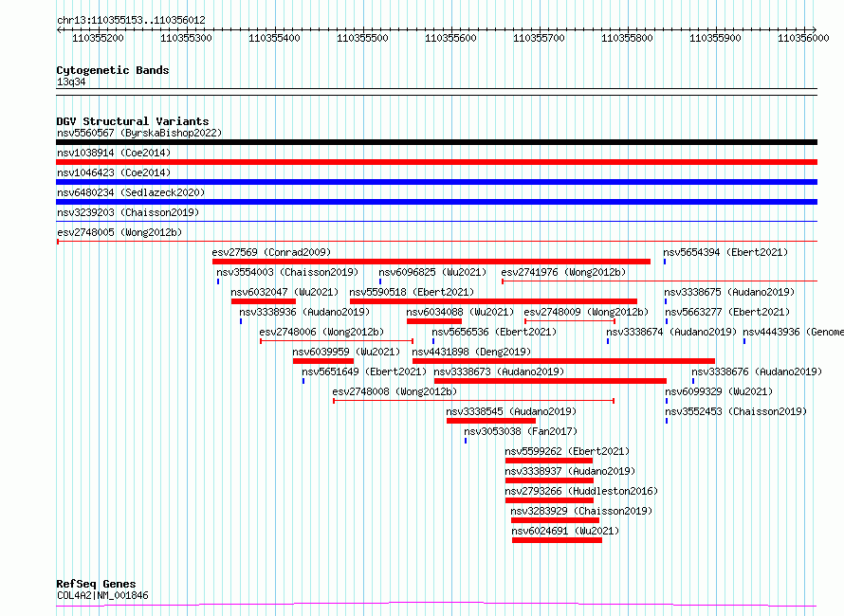
Task: Select nsv6034088 (Wu2021) label
Action: [x=460, y=312]
